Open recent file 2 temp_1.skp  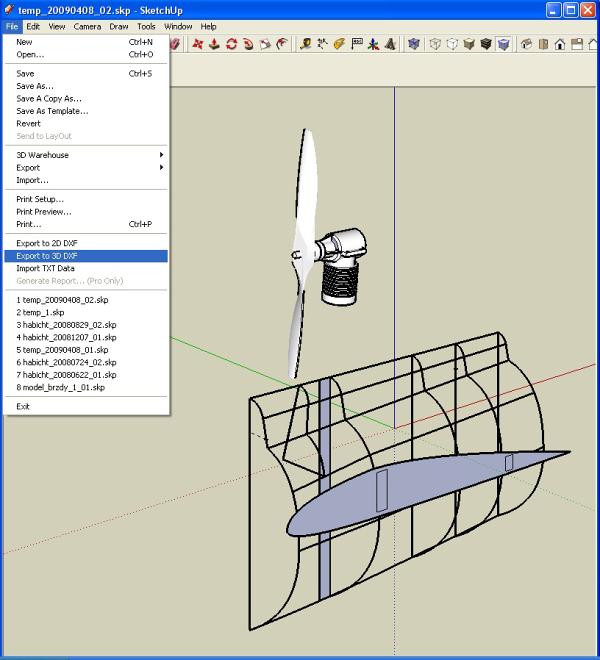pyautogui.click(x=86, y=312)
